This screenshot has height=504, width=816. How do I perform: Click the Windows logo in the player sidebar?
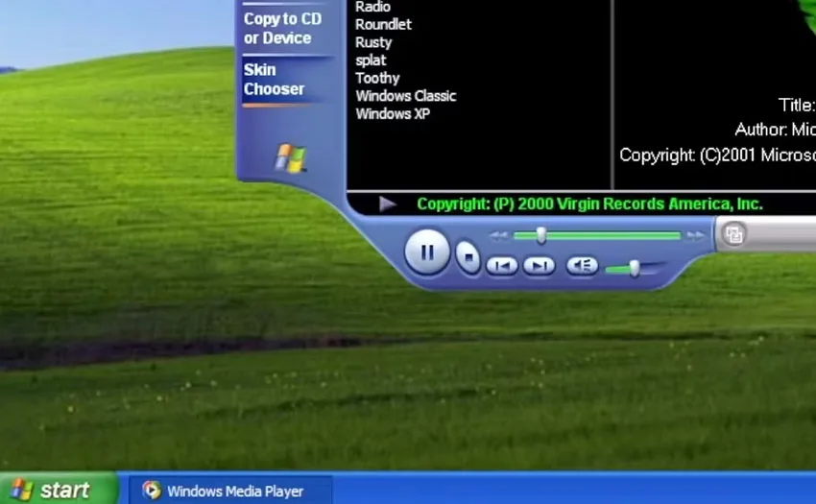pyautogui.click(x=290, y=158)
